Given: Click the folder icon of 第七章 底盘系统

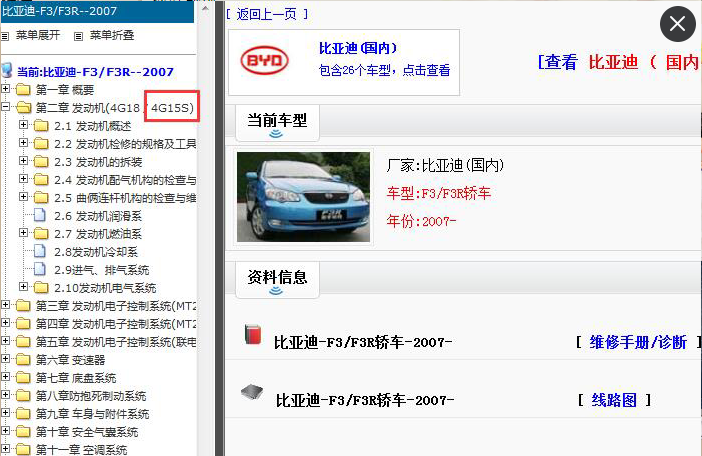Looking at the screenshot, I should [x=23, y=377].
